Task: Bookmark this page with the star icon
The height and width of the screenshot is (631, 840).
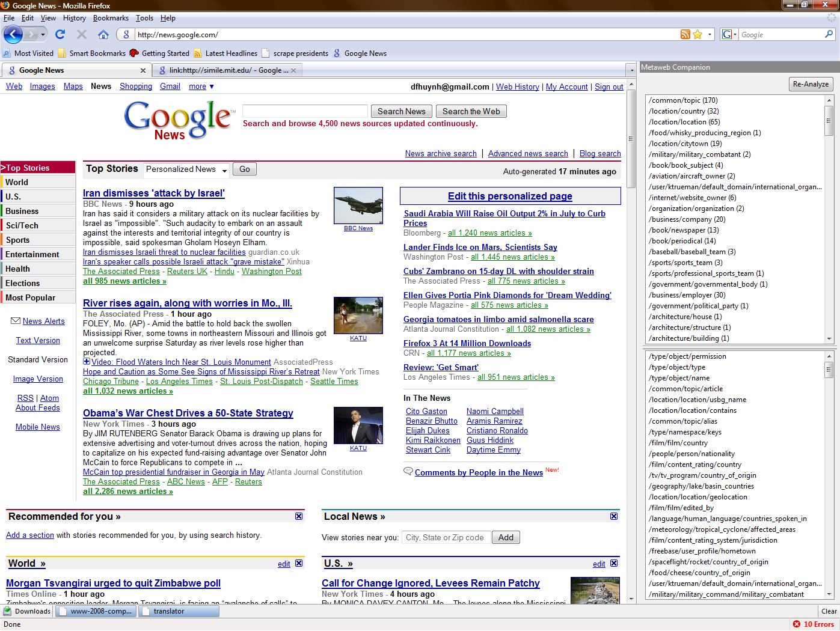Action: point(697,35)
